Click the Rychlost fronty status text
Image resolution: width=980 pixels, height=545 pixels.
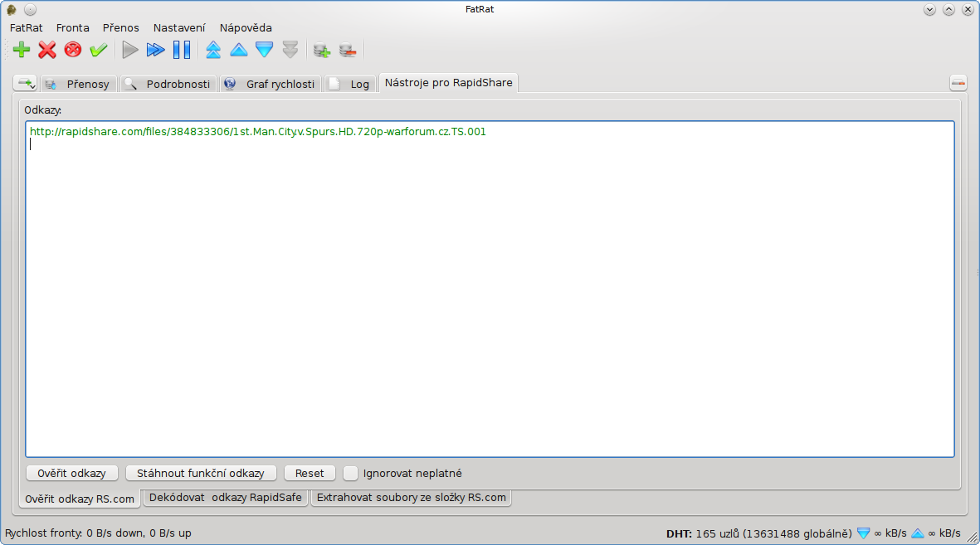98,533
